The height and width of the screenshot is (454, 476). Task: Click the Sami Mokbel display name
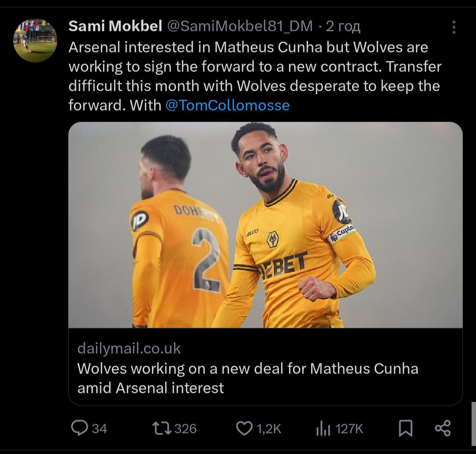tap(115, 27)
